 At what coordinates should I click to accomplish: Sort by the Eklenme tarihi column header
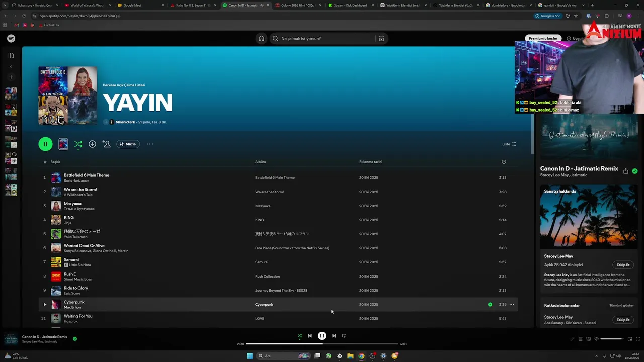pyautogui.click(x=371, y=162)
